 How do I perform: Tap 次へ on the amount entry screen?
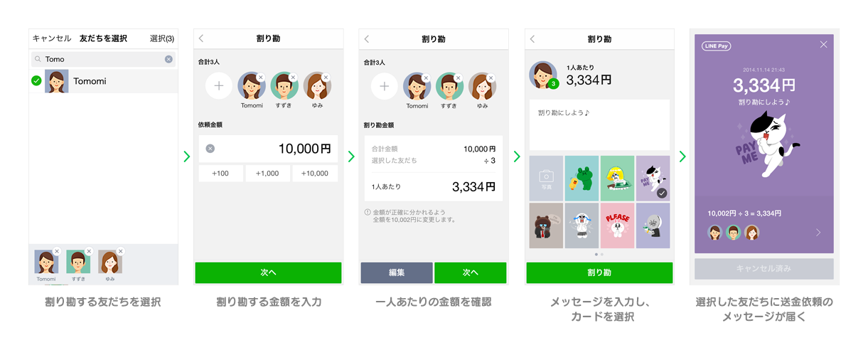point(268,272)
